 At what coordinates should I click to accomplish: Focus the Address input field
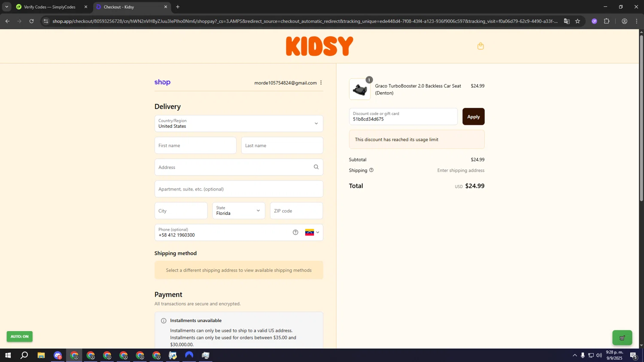[239, 167]
